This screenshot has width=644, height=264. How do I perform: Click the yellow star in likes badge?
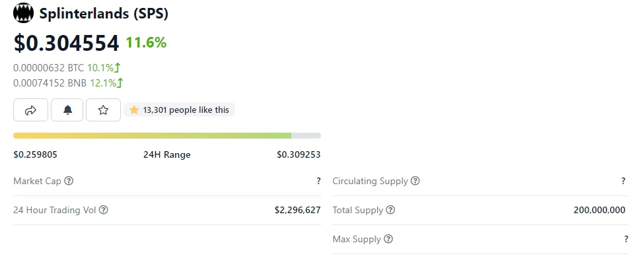(134, 110)
